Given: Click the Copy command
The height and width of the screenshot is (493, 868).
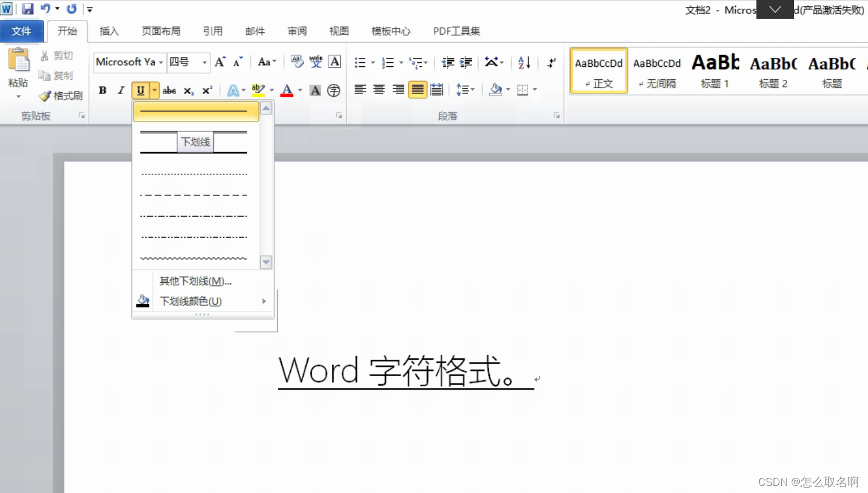Looking at the screenshot, I should 56,76.
